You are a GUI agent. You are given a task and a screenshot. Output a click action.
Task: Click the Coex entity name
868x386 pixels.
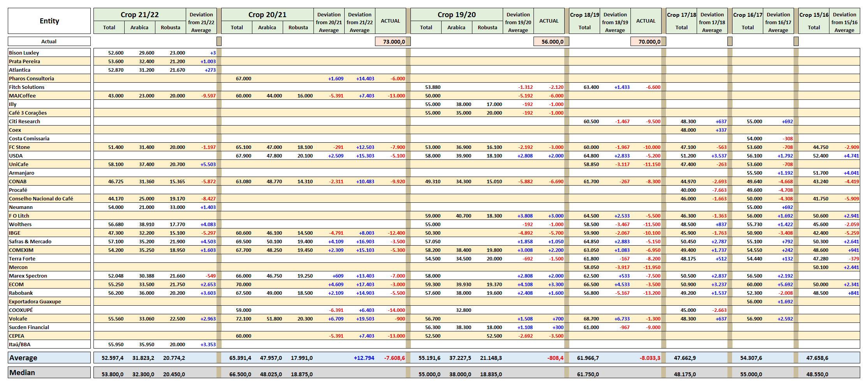15,130
